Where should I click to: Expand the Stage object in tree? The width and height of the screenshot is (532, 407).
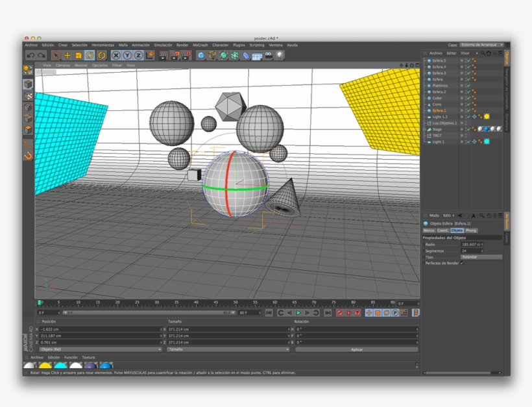pyautogui.click(x=425, y=129)
